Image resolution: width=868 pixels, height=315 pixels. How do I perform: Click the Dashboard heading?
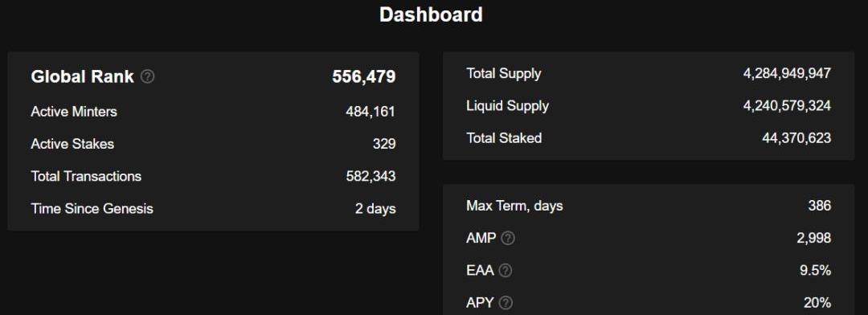pyautogui.click(x=431, y=14)
